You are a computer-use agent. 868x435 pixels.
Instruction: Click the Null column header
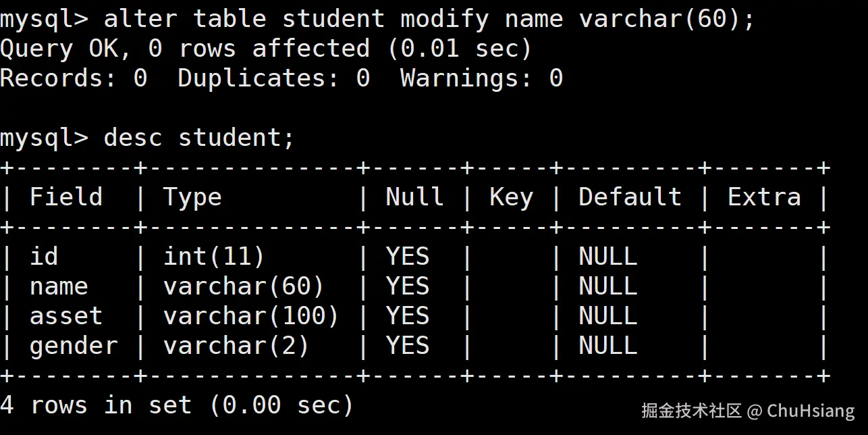(x=414, y=197)
